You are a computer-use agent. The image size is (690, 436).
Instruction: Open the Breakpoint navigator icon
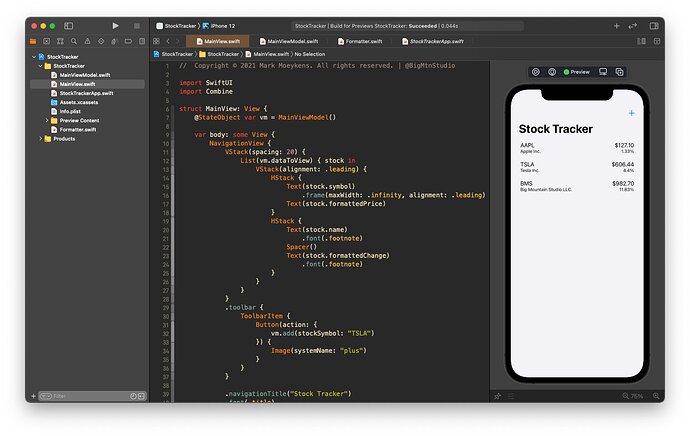pos(128,41)
